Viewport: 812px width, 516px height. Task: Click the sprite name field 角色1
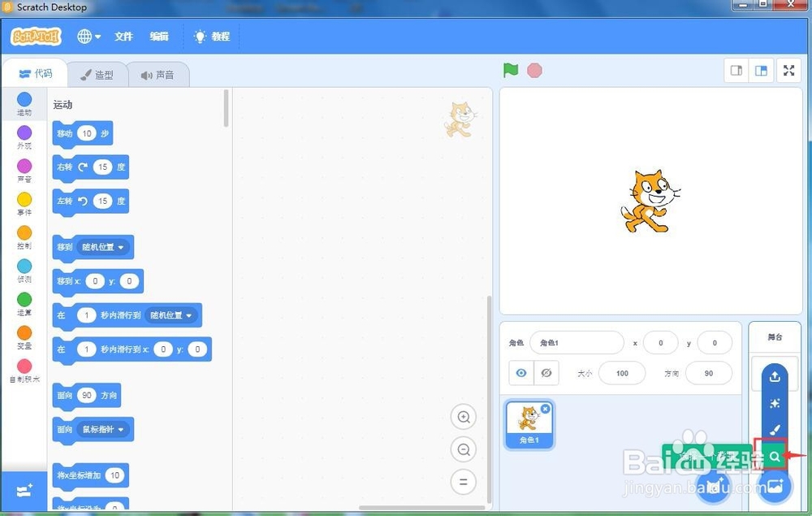click(577, 343)
